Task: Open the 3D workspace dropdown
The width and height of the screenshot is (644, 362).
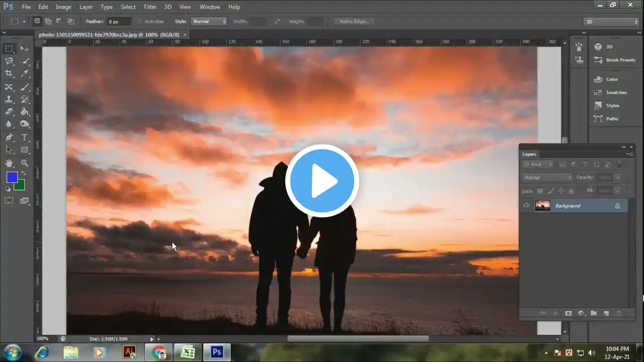Action: pyautogui.click(x=611, y=22)
